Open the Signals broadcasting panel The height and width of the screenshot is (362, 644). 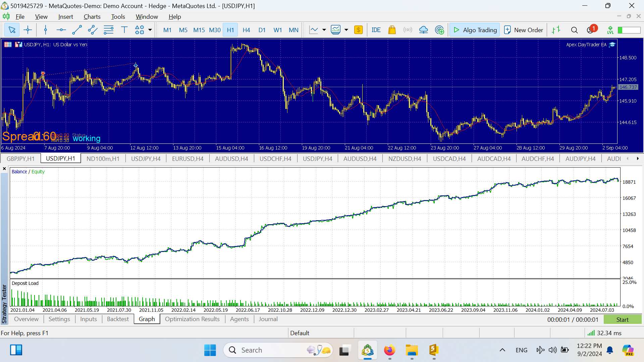(x=408, y=30)
